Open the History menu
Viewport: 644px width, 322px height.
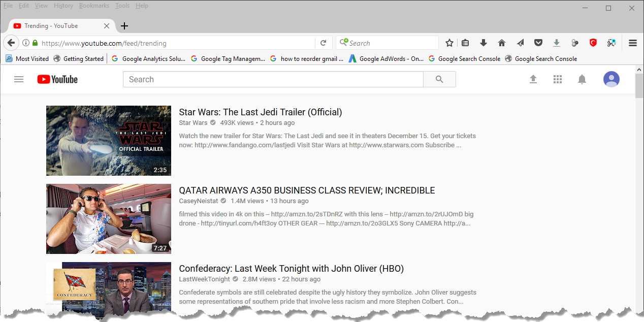point(63,6)
